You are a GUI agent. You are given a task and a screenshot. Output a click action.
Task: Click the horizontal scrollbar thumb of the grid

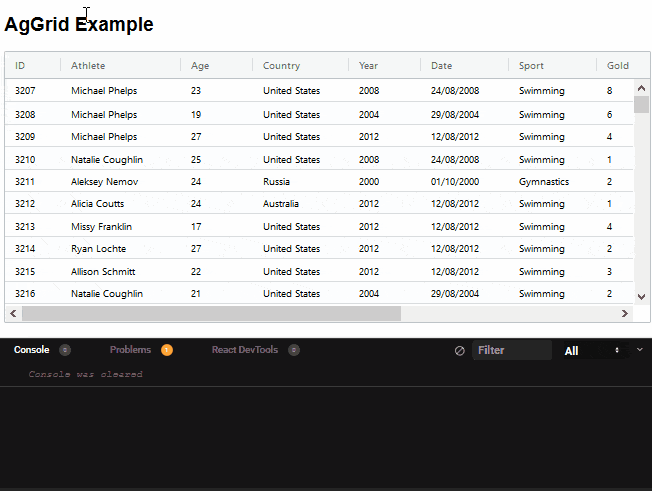(211, 313)
